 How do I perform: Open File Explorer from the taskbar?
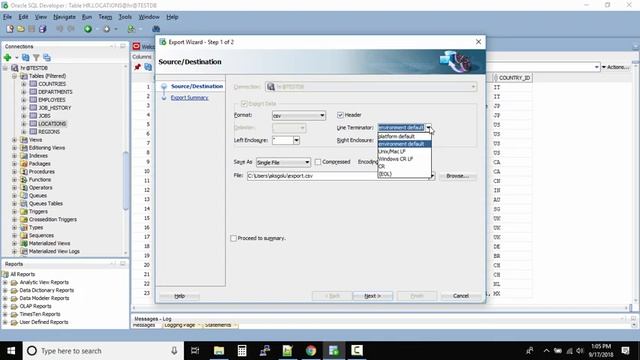pos(219,350)
